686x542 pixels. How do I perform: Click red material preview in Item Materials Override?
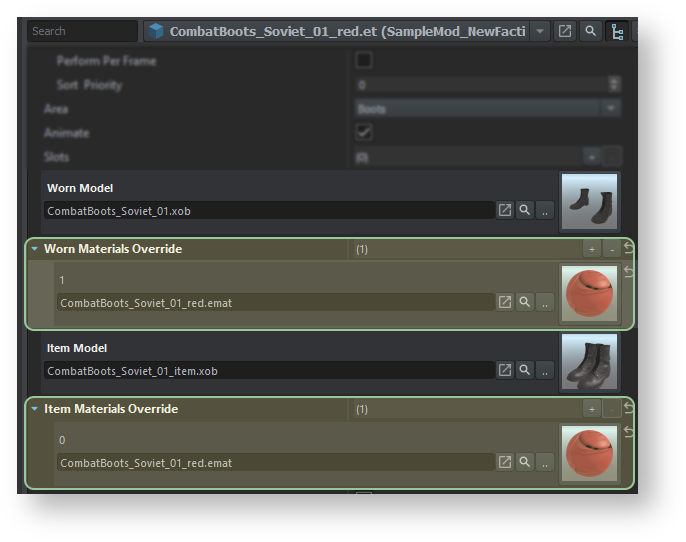coord(589,453)
